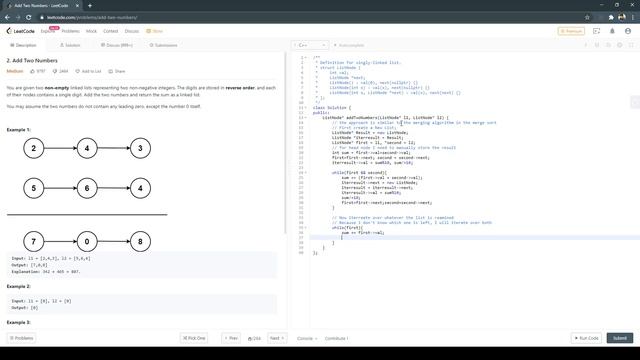
Task: Click the example image node with 2
Action: 33,148
